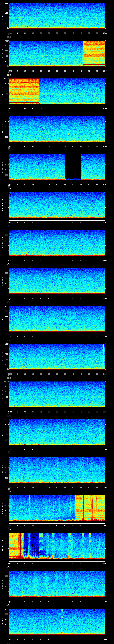Click the 5:30:00 start time label
Screen dimensions: 114x644
click(x=9, y=639)
